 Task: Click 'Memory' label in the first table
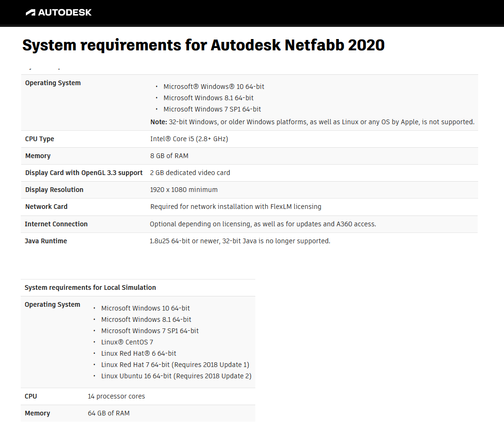pos(38,156)
